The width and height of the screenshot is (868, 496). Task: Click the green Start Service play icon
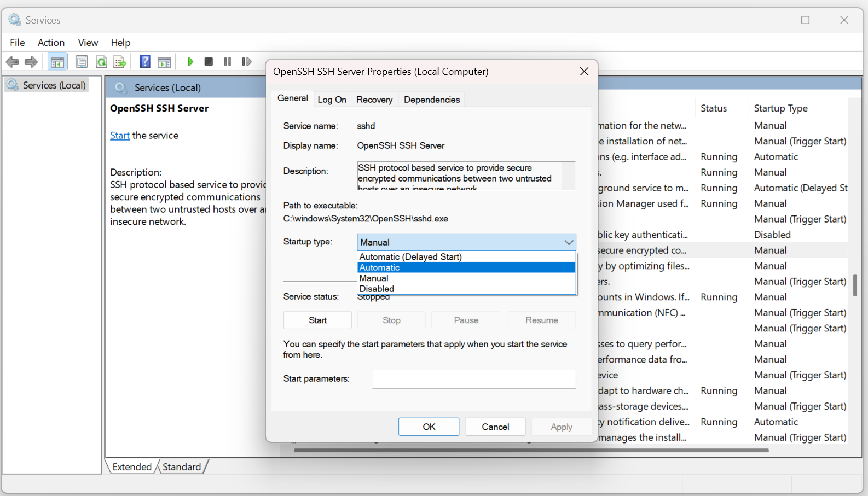pyautogui.click(x=190, y=62)
